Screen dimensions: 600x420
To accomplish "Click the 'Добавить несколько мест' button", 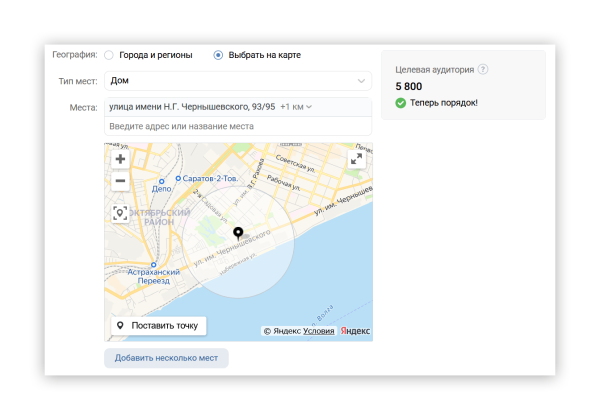I will click(x=166, y=358).
